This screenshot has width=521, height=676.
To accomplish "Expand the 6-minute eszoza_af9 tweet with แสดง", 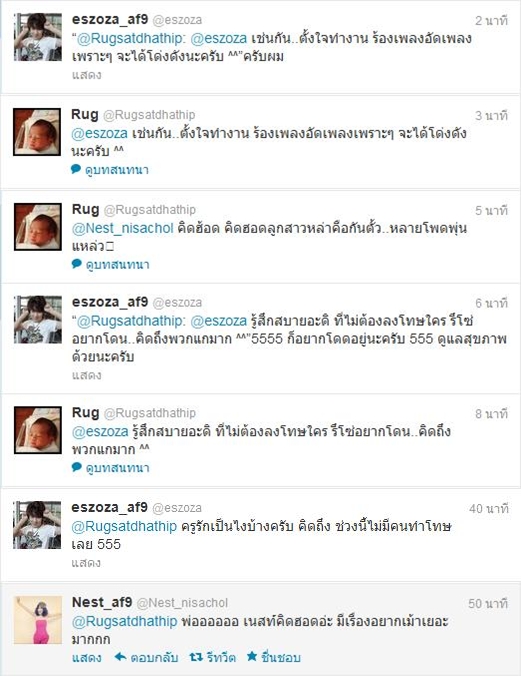I will [x=86, y=375].
